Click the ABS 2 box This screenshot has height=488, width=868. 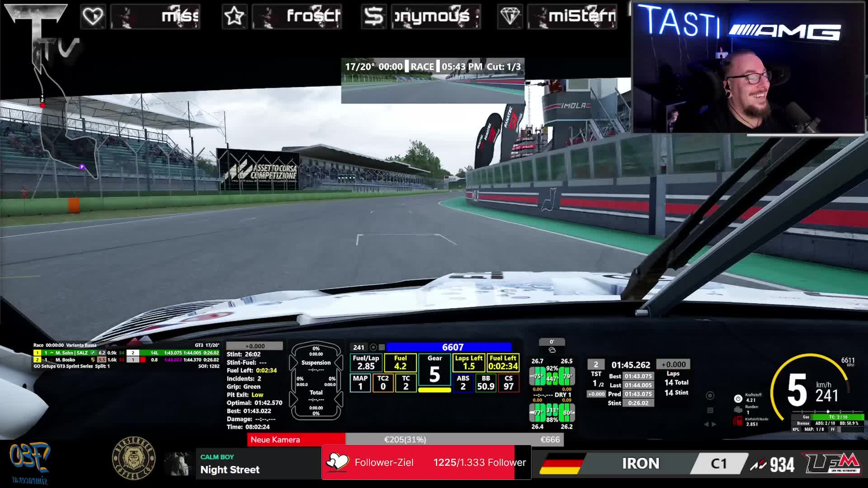(x=463, y=383)
